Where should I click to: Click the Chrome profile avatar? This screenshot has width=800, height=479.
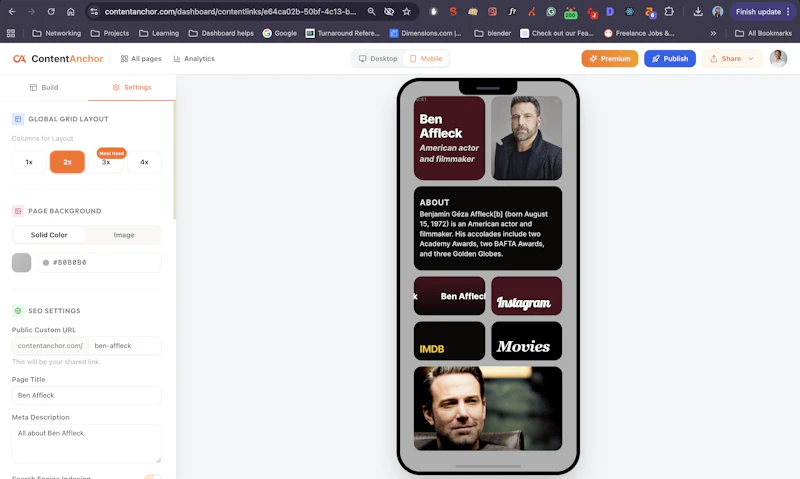(x=717, y=11)
